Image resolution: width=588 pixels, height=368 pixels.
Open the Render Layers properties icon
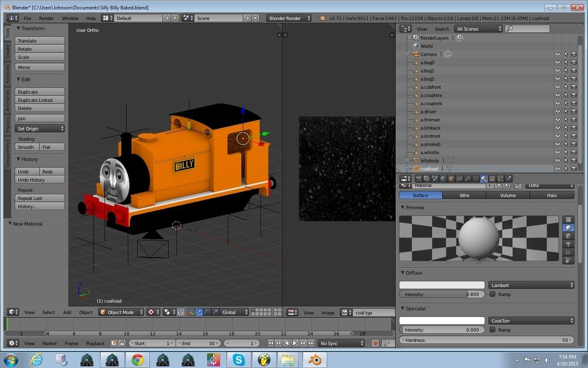[x=427, y=179]
